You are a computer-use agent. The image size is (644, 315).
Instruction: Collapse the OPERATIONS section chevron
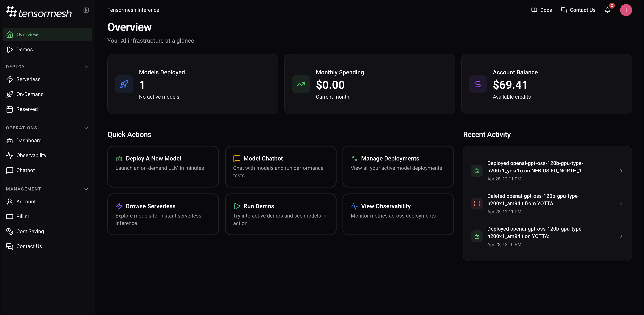(86, 128)
